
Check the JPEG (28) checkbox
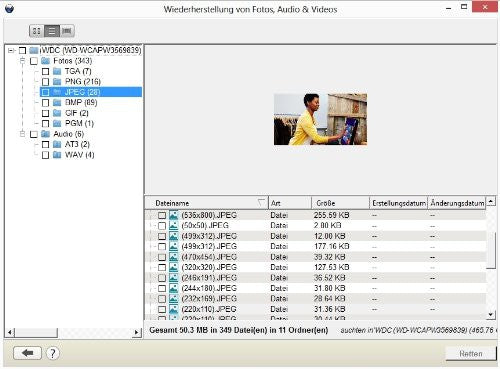pos(45,92)
